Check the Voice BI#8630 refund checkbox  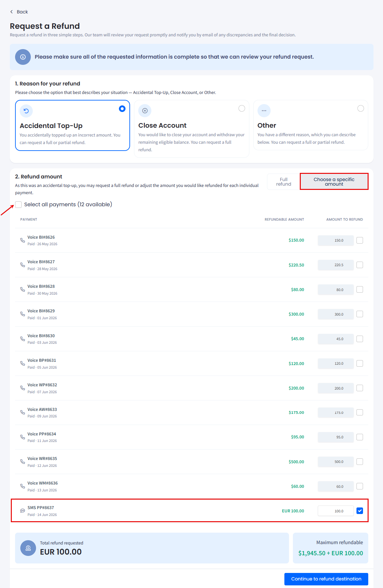tap(360, 339)
